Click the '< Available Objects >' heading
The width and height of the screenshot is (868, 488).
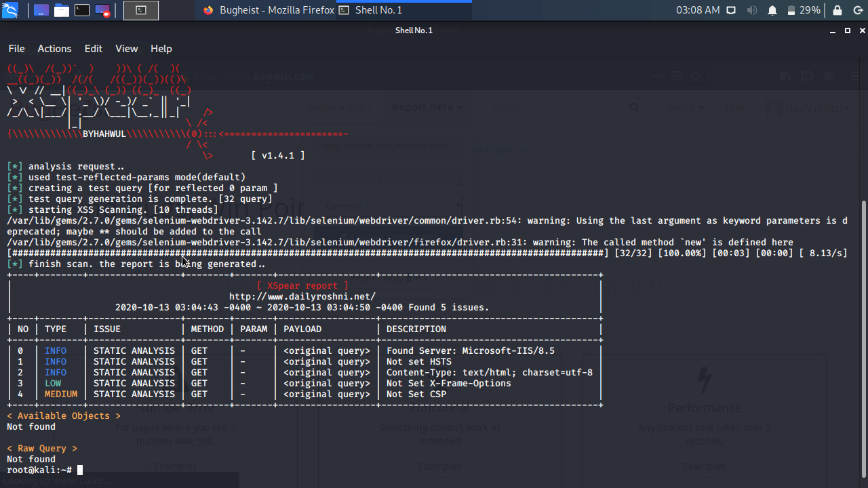tap(64, 415)
